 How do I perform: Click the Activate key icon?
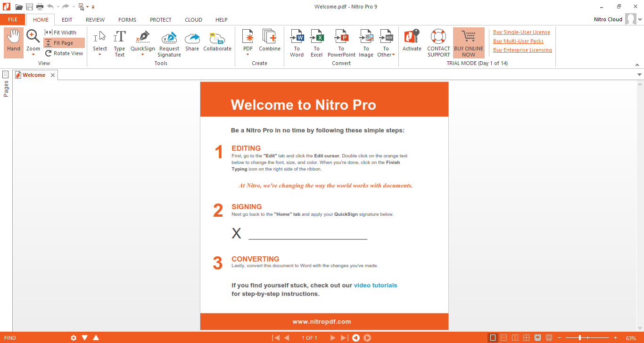[x=412, y=37]
